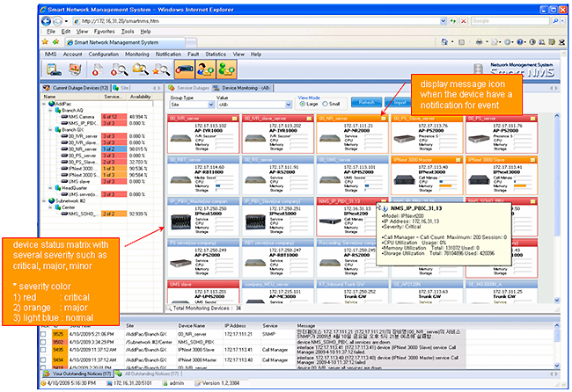572x392 pixels.
Task: Click the notices list vertical scrollbar
Action: [x=557, y=345]
